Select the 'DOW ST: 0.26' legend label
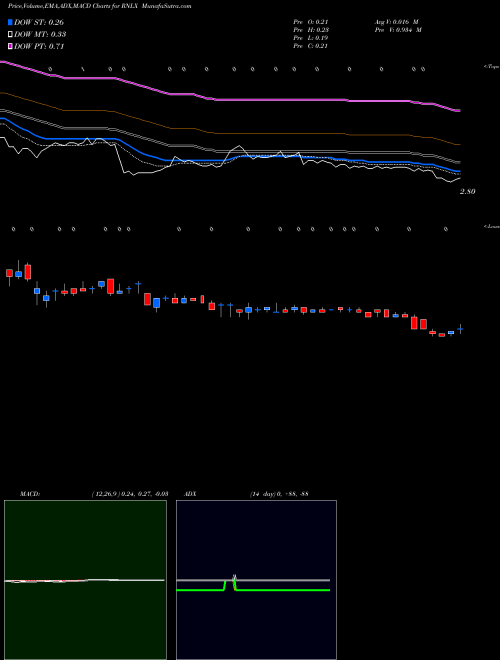The image size is (500, 660). point(39,22)
